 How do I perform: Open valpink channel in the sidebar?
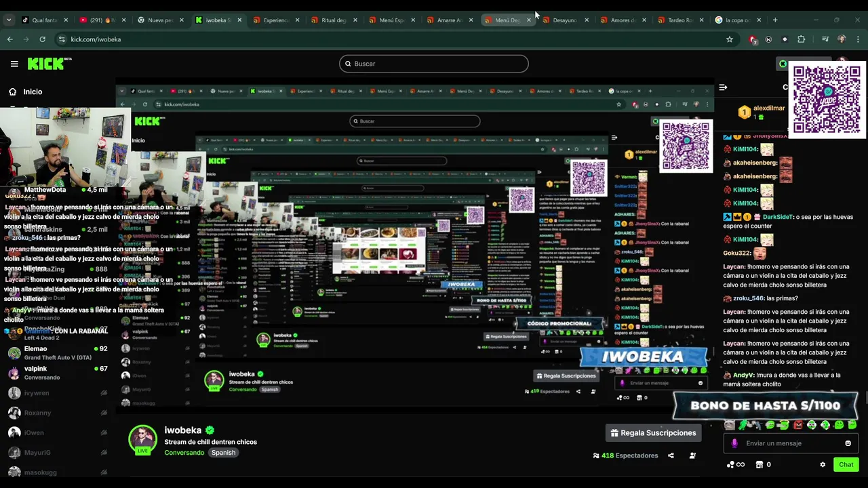(x=58, y=373)
